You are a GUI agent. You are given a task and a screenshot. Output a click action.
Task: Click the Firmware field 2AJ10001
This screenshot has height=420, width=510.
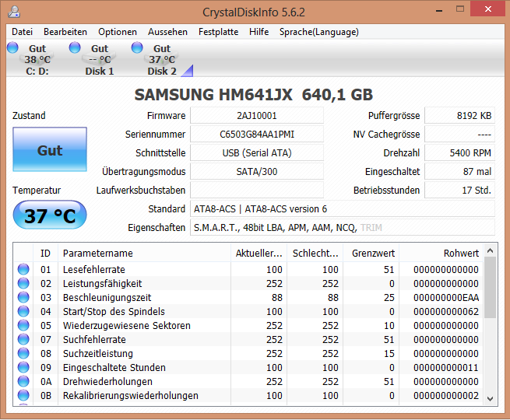pyautogui.click(x=257, y=116)
